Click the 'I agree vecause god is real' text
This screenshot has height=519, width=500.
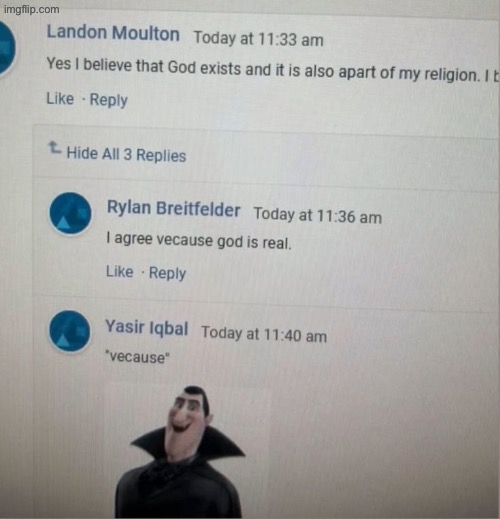coord(199,241)
